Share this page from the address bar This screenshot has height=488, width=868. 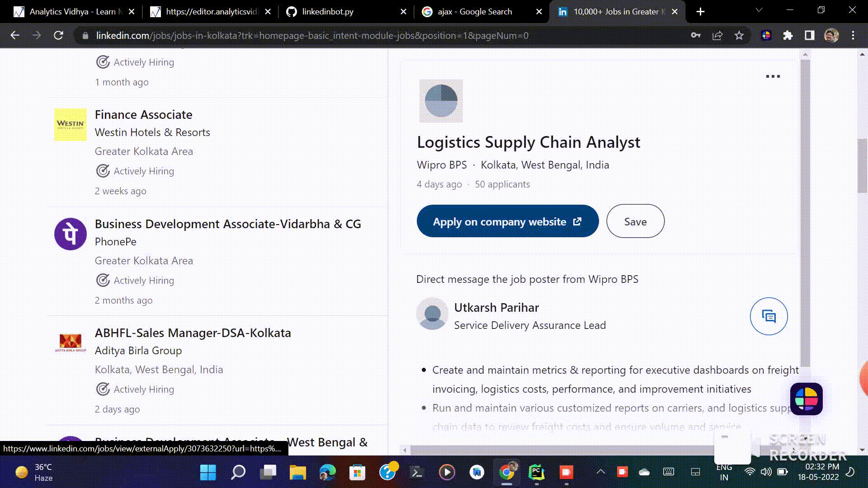tap(717, 35)
